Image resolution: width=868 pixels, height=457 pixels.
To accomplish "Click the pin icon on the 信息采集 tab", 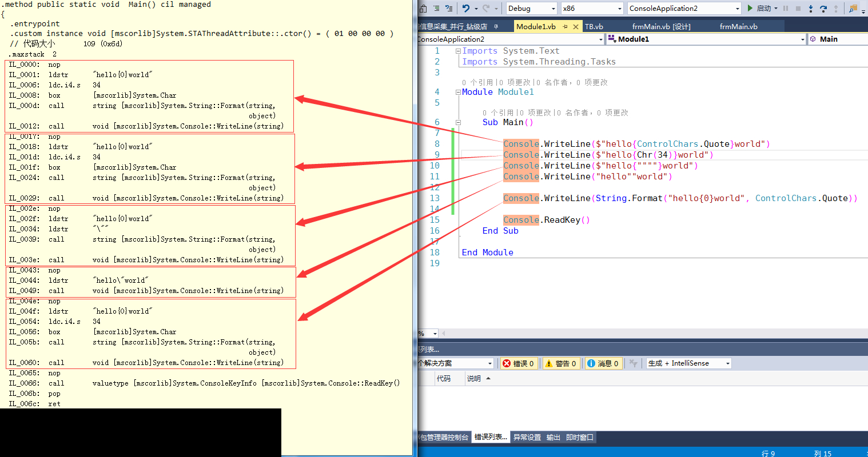I will (496, 26).
